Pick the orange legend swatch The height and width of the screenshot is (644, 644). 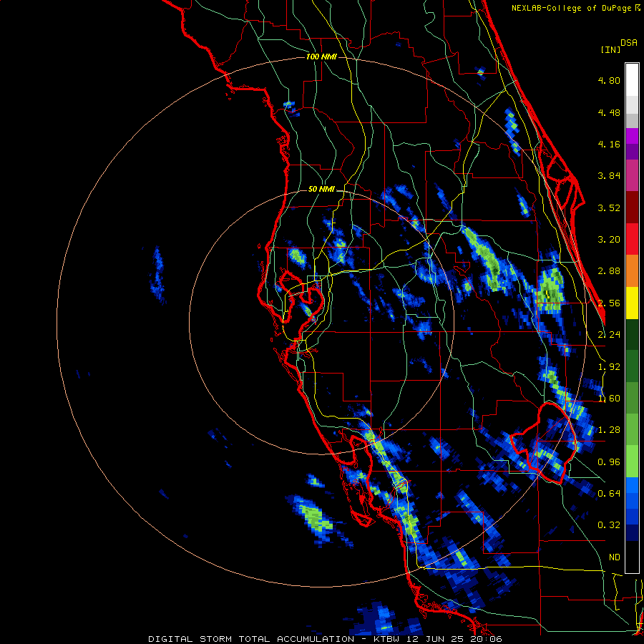(632, 271)
